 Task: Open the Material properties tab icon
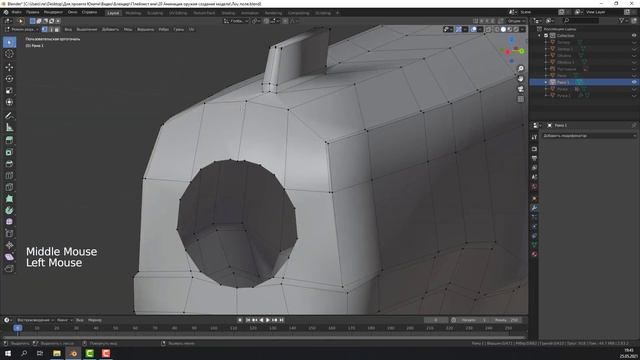pyautogui.click(x=534, y=254)
